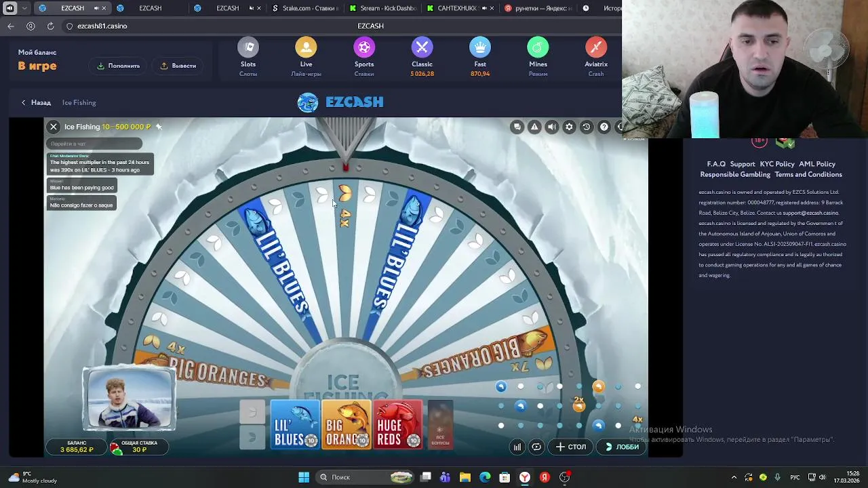Click the taskbar Поиск search box

[x=366, y=477]
